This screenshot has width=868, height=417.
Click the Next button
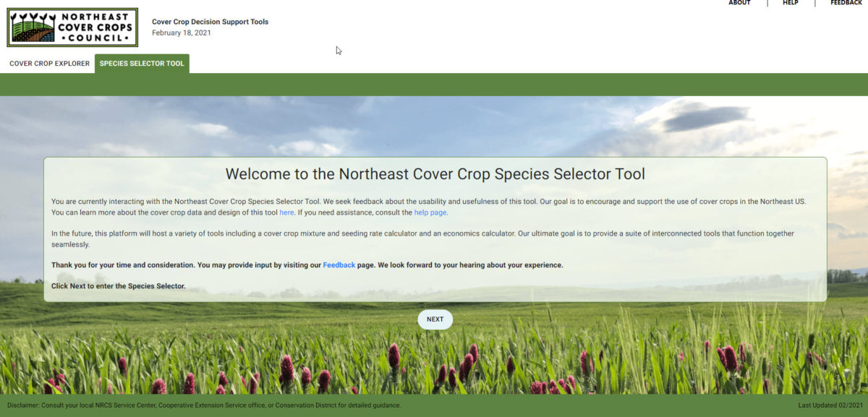(x=435, y=319)
